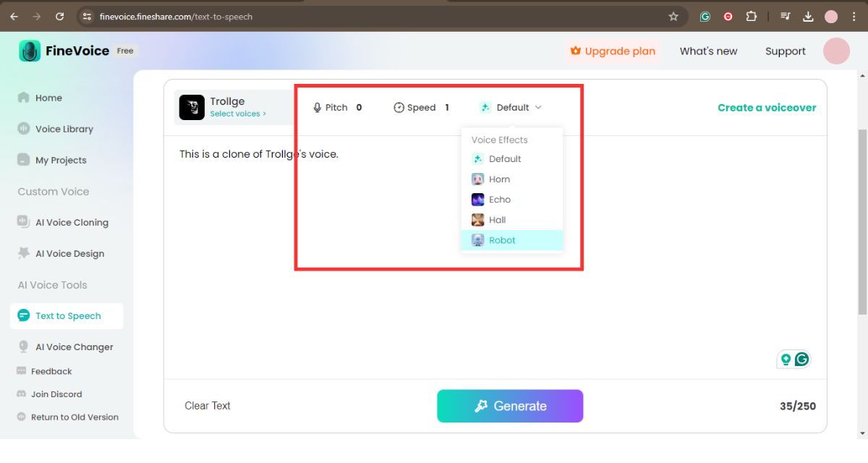Select the Hall voice effect
This screenshot has width=868, height=463.
[x=497, y=220]
